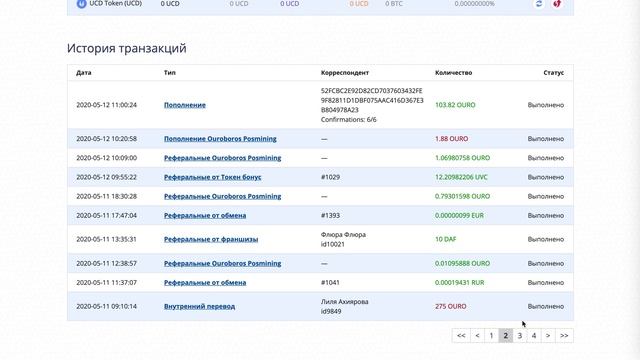Viewport: 640px width, 360px height.
Task: Click the Дата column header
Action: point(84,73)
